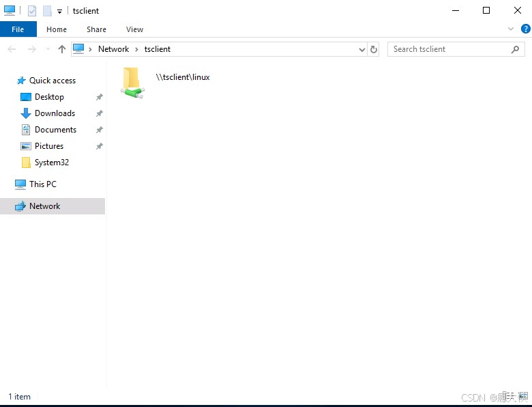Select the \\tsclient\linux folder name
The width and height of the screenshot is (532, 407).
pyautogui.click(x=183, y=77)
